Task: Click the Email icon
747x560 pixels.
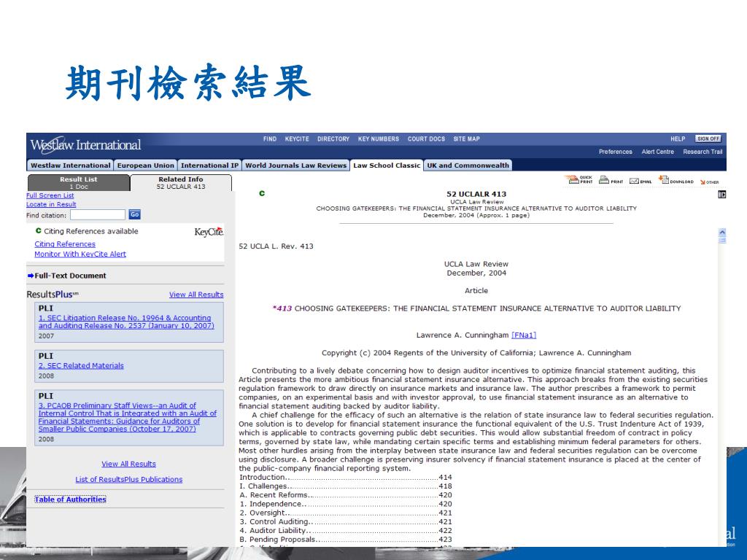Action: click(x=640, y=181)
